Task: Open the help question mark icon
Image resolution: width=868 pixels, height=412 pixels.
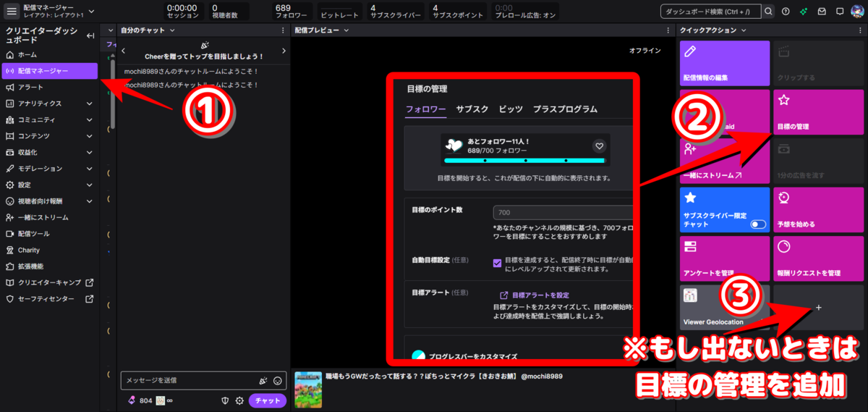Action: click(787, 11)
